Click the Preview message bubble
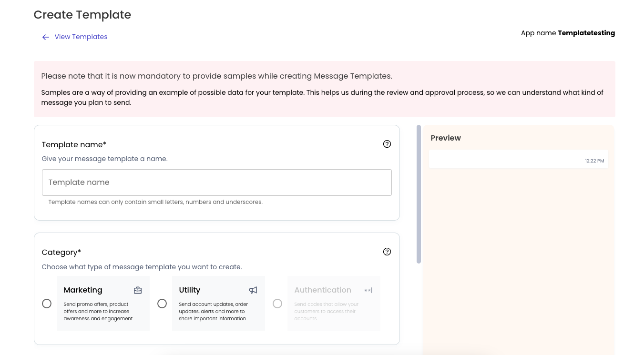This screenshot has width=644, height=355. pyautogui.click(x=519, y=159)
